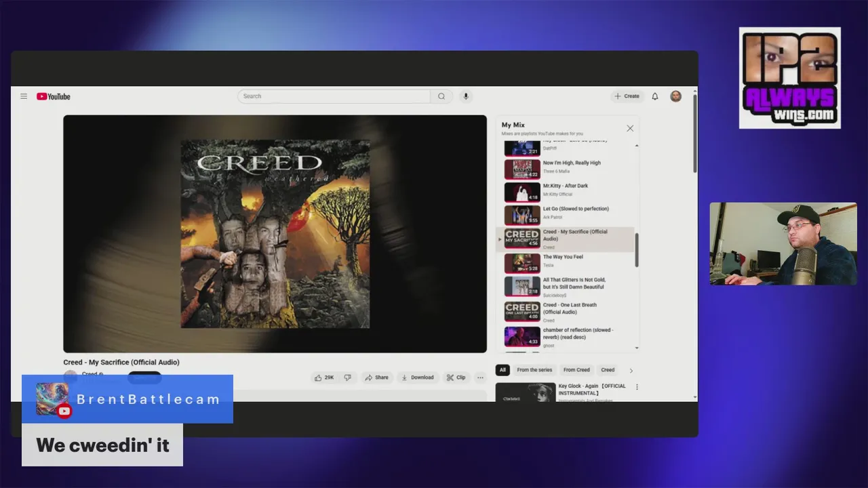Select the From Creed chip
The image size is (868, 488).
[x=576, y=370]
